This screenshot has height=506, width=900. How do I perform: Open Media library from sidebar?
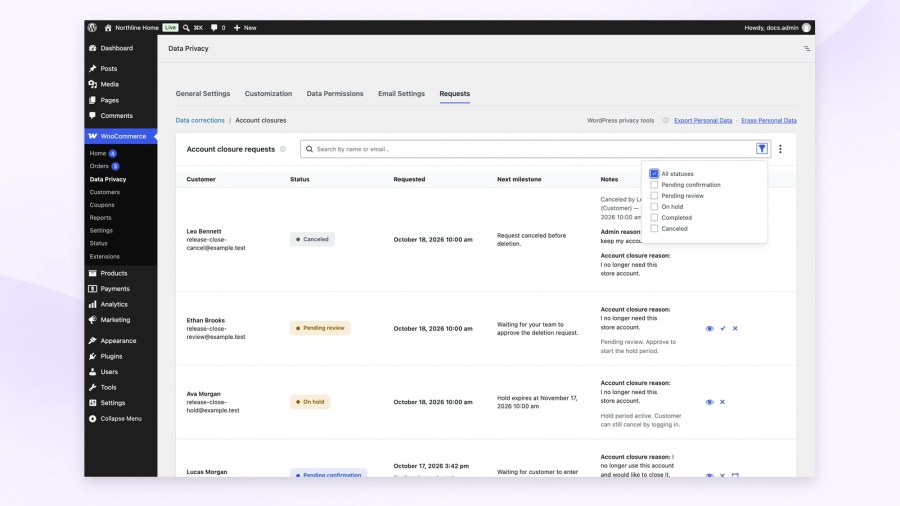pyautogui.click(x=109, y=84)
